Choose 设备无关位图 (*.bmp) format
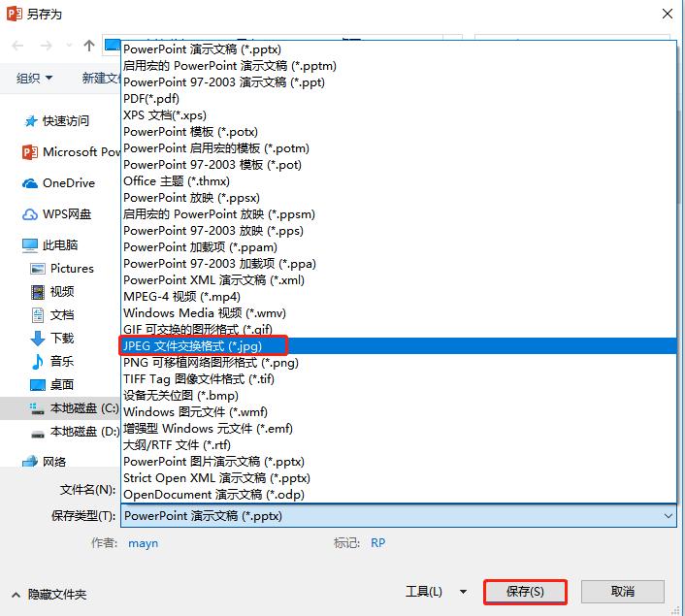Viewport: 685px width, 616px height. click(399, 396)
